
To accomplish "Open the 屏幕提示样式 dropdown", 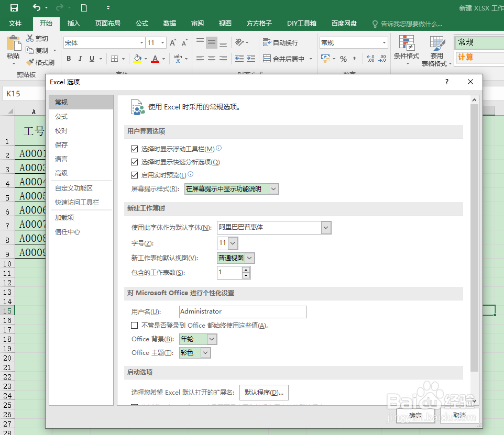I will pos(273,189).
